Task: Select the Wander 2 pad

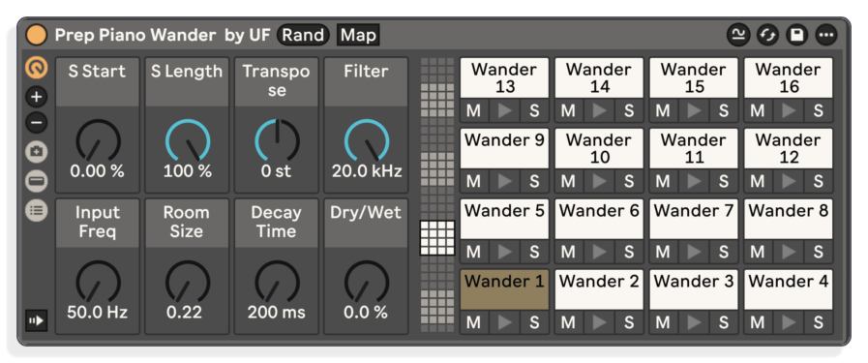Action: click(x=599, y=290)
